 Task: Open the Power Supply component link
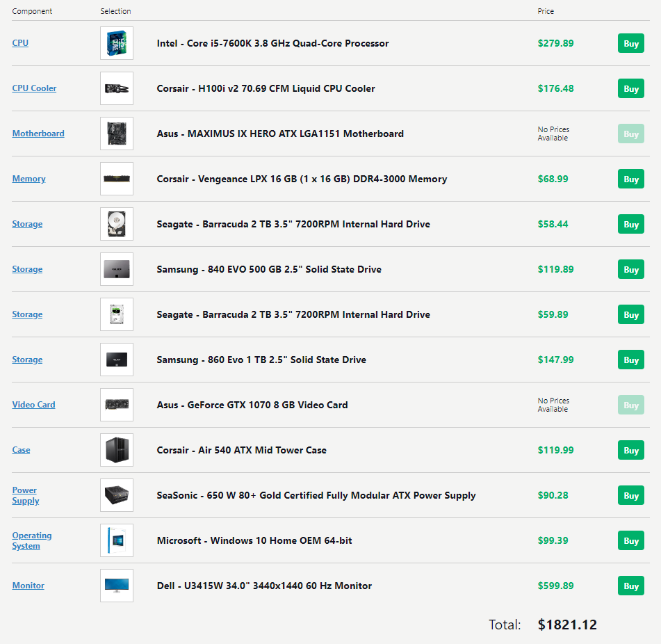pyautogui.click(x=26, y=495)
